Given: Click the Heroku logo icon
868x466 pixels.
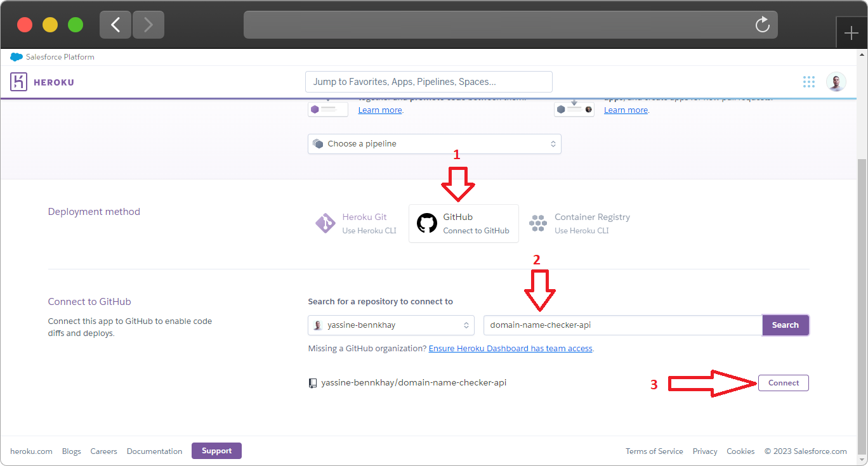Looking at the screenshot, I should (18, 82).
